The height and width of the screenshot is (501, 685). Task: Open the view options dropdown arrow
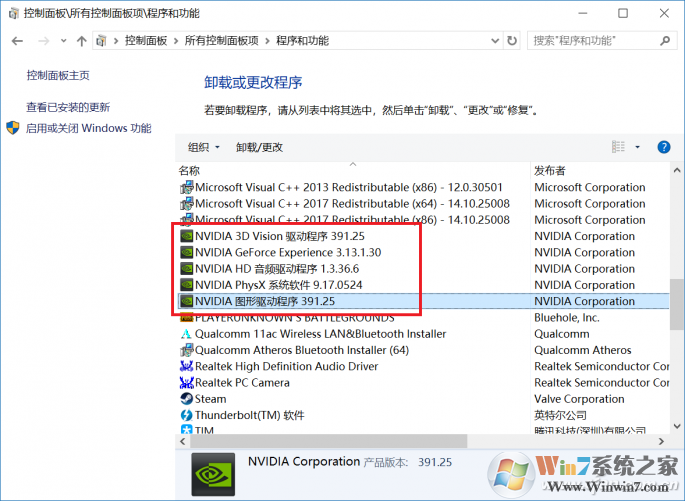[638, 147]
